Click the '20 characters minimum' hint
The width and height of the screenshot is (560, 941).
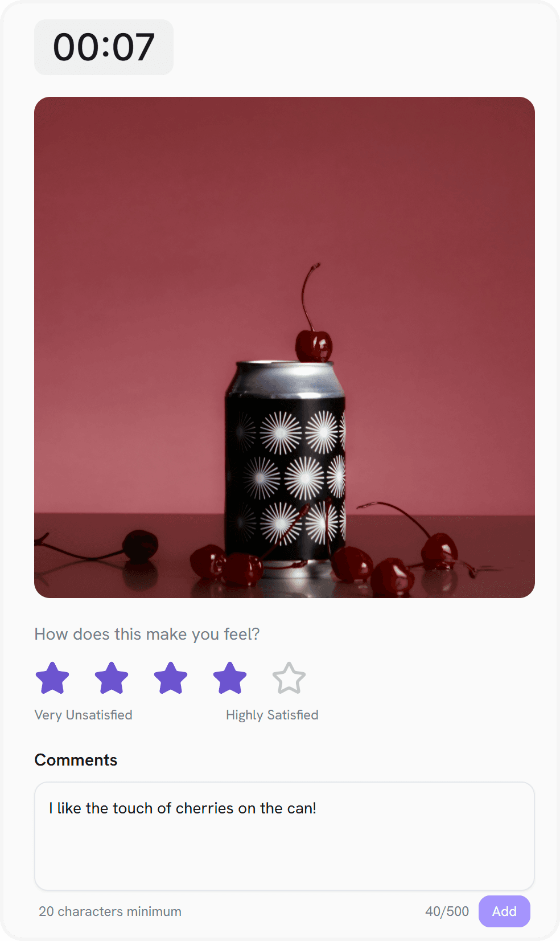pyautogui.click(x=110, y=911)
